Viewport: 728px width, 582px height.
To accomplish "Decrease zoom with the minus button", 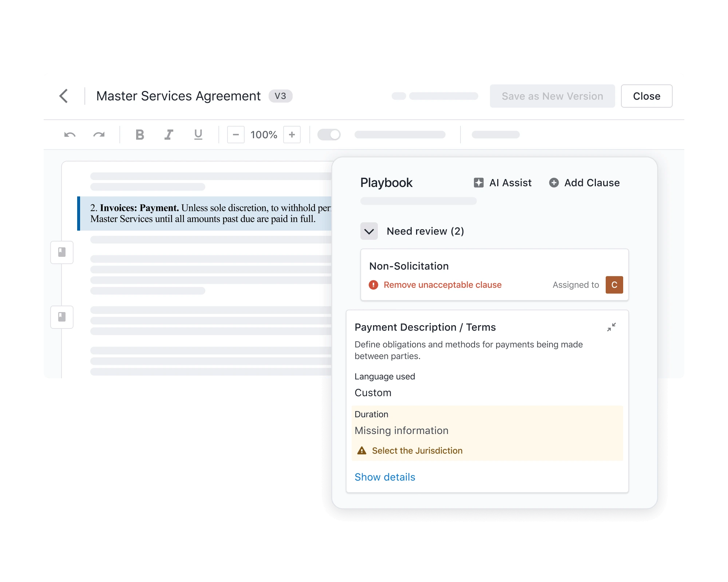I will (236, 135).
